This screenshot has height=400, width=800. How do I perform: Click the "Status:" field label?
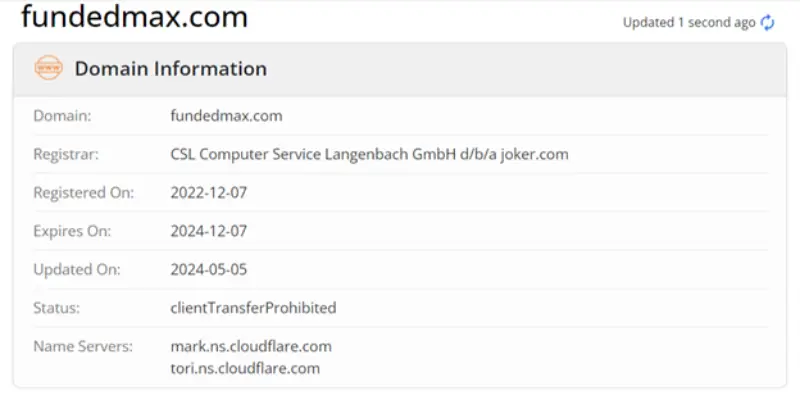tap(57, 308)
